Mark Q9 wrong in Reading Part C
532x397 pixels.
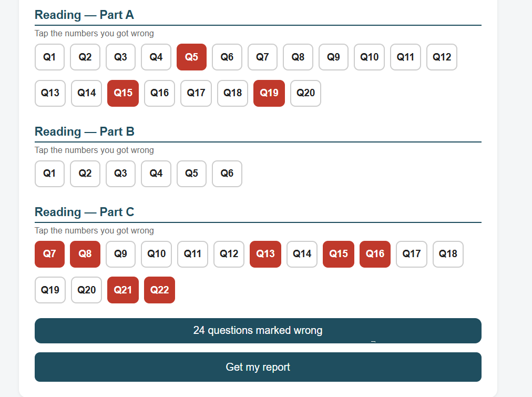[120, 254]
